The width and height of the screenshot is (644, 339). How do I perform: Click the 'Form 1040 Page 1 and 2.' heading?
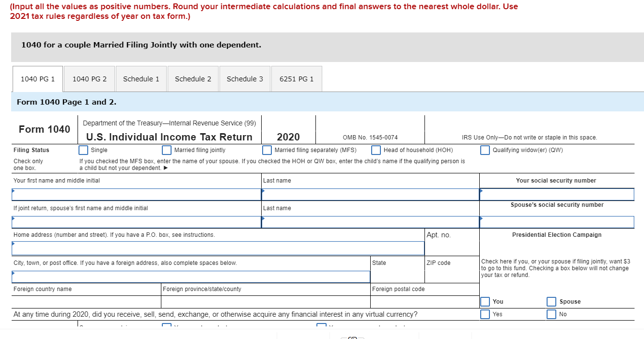point(66,102)
